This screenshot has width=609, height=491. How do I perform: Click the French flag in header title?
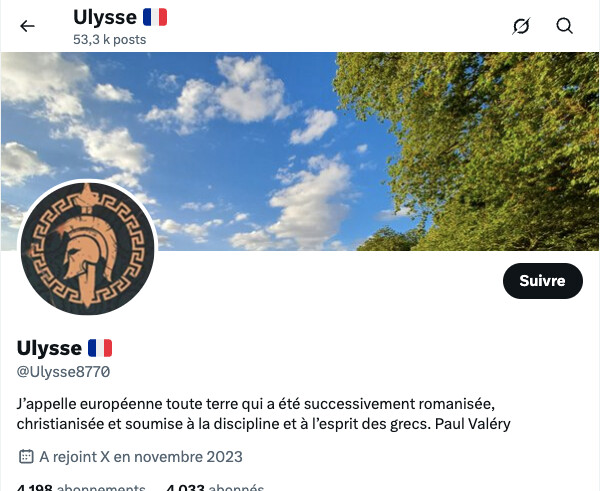click(x=155, y=17)
